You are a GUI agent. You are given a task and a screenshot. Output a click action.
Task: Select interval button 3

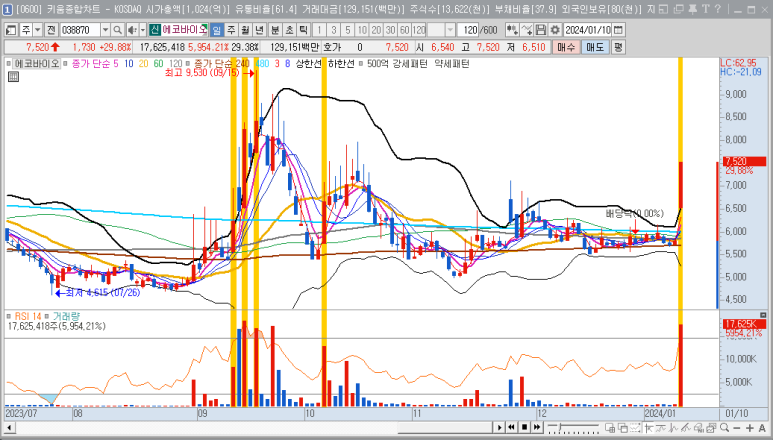(x=334, y=30)
